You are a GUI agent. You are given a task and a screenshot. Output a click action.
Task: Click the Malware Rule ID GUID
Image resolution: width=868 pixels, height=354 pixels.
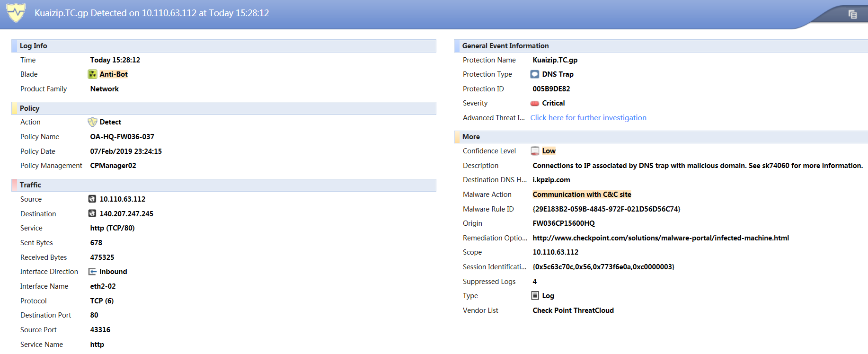606,209
